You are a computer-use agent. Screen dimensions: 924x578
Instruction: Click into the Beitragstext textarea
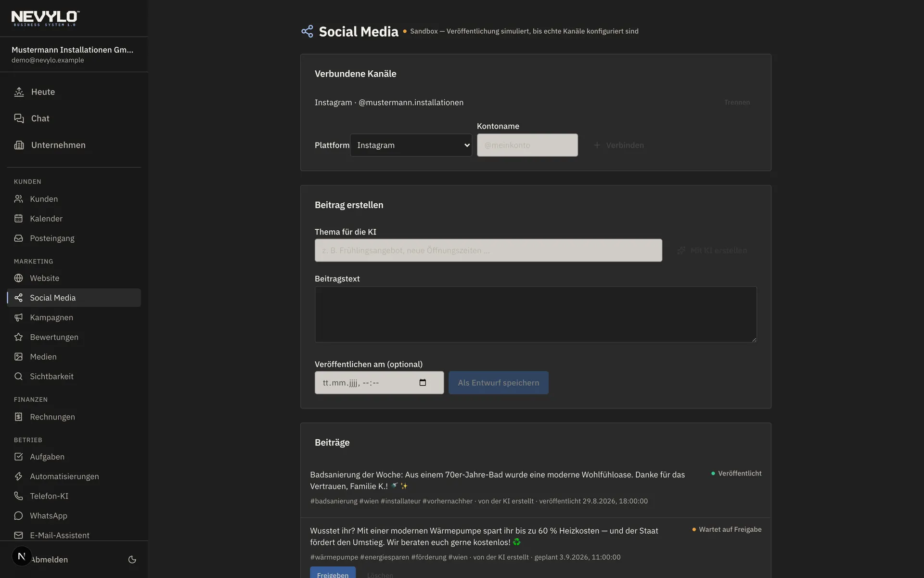536,315
